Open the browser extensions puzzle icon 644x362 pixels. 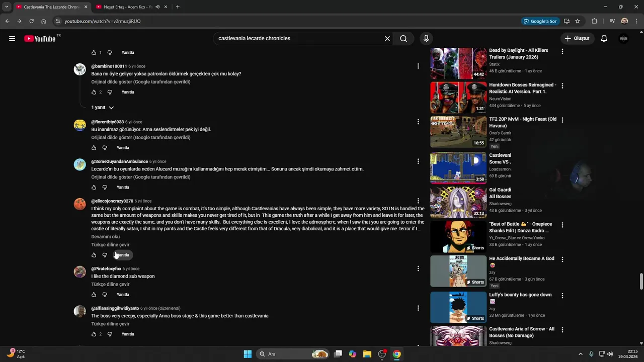click(x=595, y=21)
